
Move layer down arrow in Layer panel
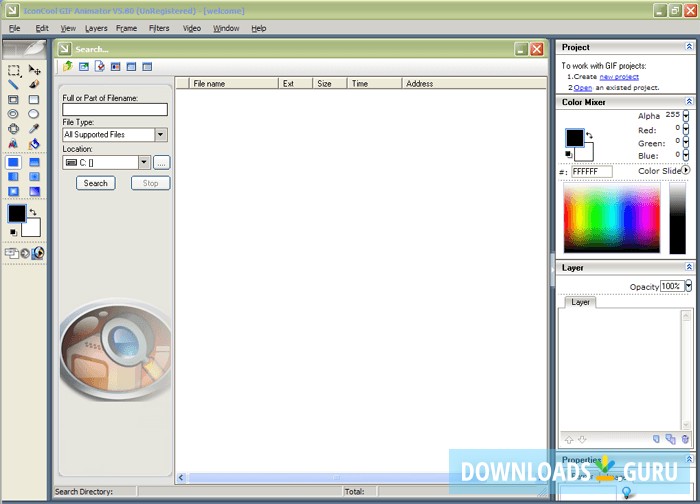[x=582, y=440]
